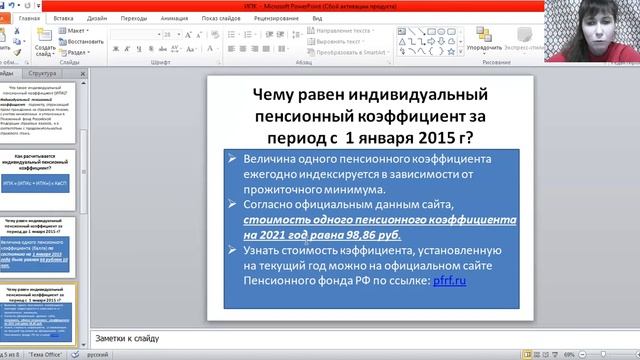Open the Рецензирование tab

click(276, 18)
